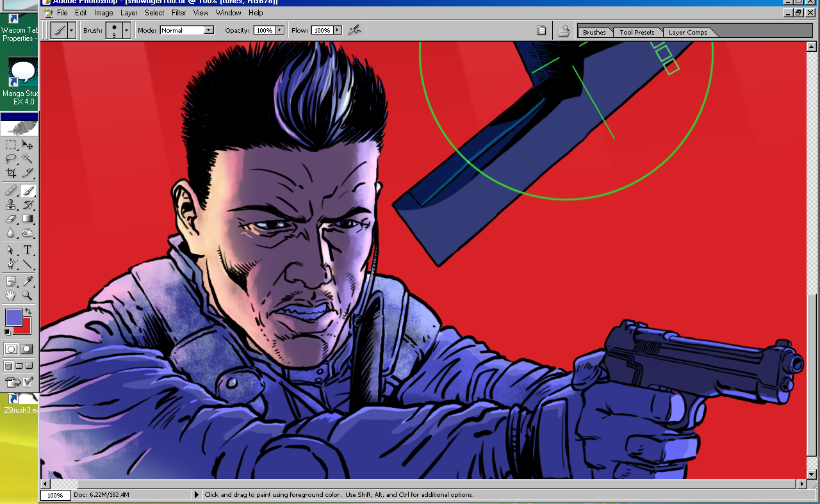
Task: Switch to Full Screen Mode
Action: [29, 366]
